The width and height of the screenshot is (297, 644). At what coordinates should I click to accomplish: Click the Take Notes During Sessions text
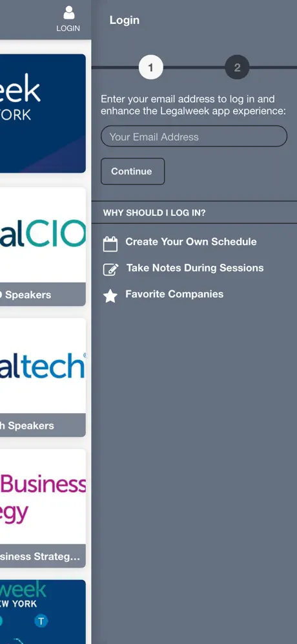click(195, 268)
